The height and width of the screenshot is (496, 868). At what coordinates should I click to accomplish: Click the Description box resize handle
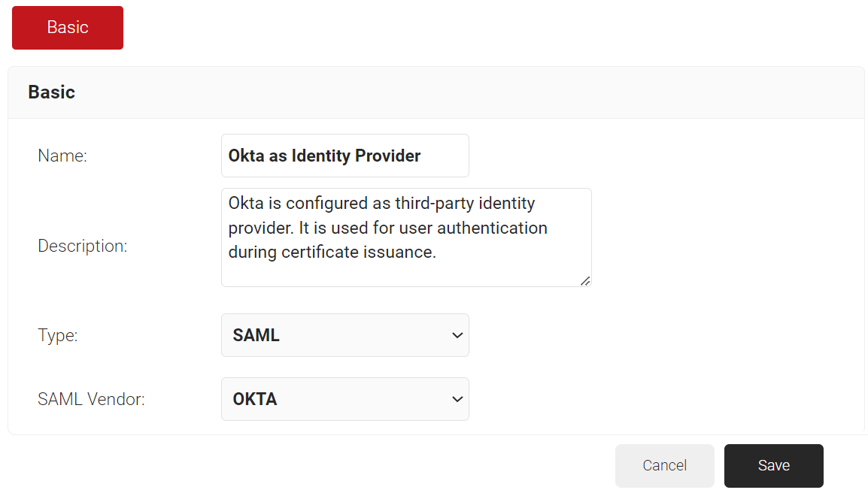(x=585, y=280)
